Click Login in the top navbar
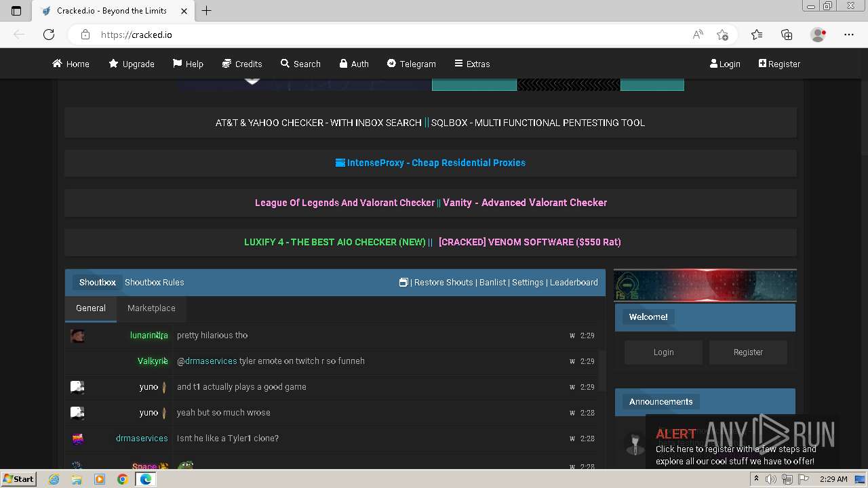 coord(725,64)
